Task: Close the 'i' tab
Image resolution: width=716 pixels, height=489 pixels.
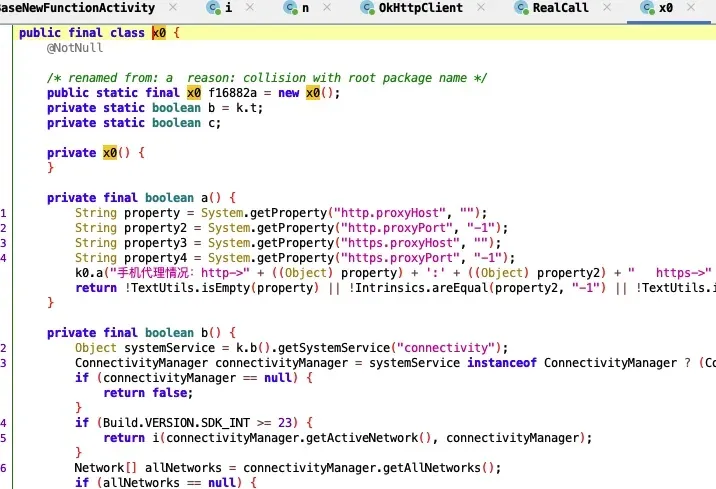Action: 250,7
